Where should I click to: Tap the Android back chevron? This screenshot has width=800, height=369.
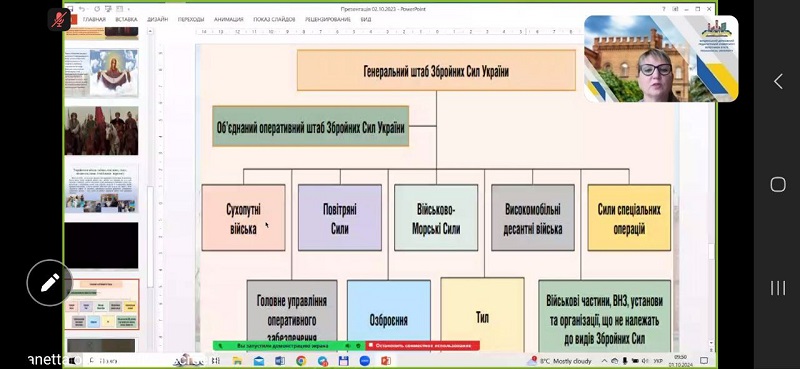[778, 81]
